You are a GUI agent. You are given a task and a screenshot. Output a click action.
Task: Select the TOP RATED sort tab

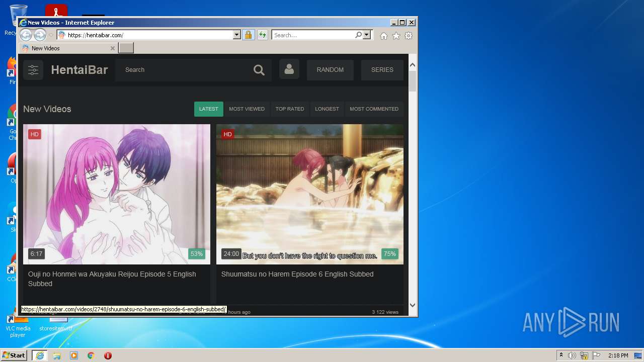pos(290,109)
